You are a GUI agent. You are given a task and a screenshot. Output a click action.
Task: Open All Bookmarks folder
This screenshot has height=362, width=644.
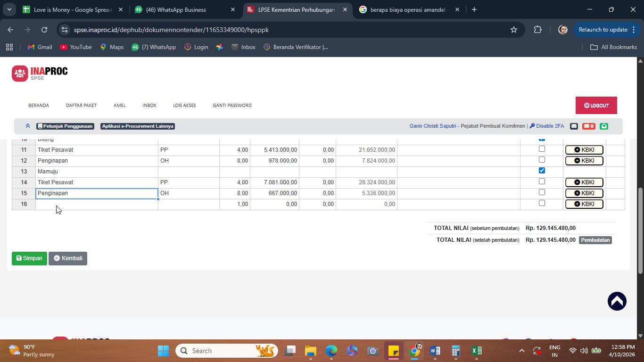coord(613,47)
